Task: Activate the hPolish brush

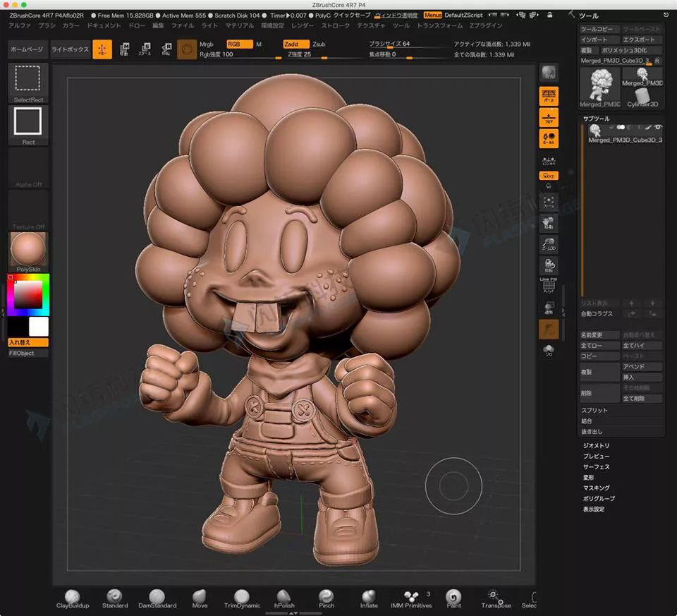Action: (x=284, y=599)
